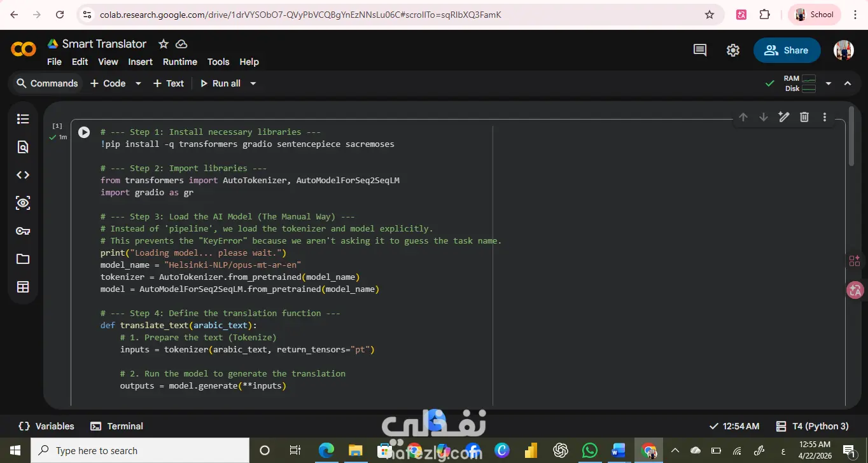Open Colab settings gear icon

click(733, 50)
